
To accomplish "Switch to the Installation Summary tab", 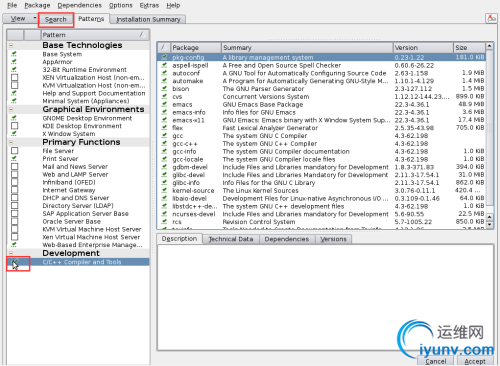I will tap(148, 20).
